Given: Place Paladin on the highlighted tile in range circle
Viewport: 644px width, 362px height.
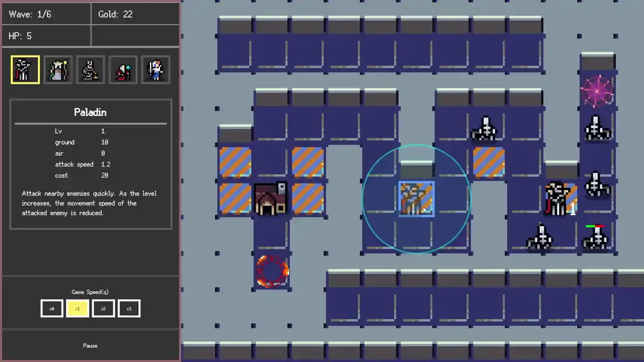Looking at the screenshot, I should tap(416, 199).
